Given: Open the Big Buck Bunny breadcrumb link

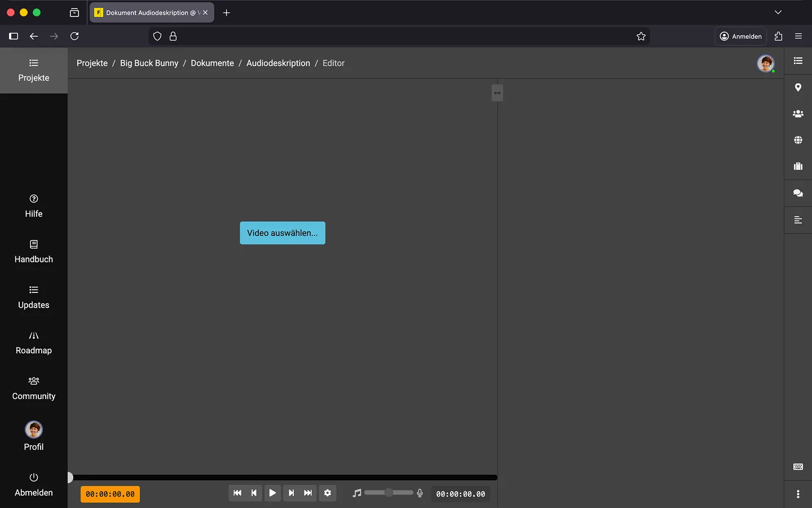Looking at the screenshot, I should click(149, 63).
